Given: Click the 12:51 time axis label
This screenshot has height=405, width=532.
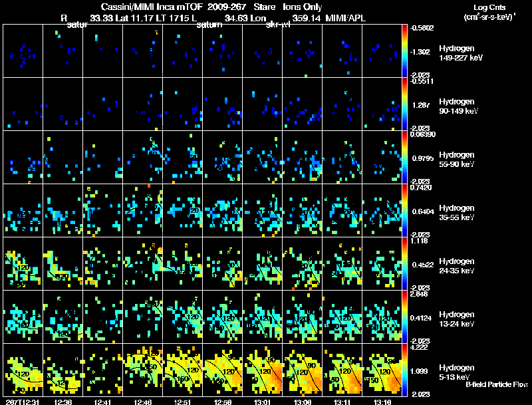Looking at the screenshot, I should click(183, 402).
